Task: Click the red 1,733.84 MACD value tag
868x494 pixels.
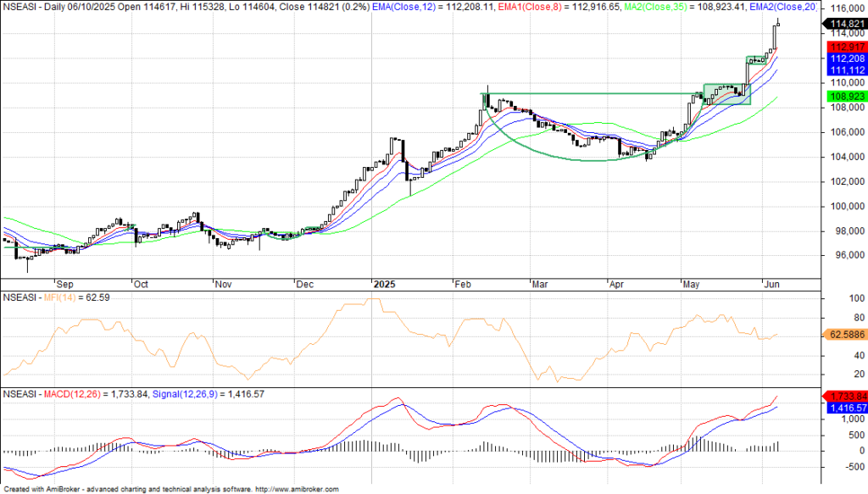Action: [844, 396]
